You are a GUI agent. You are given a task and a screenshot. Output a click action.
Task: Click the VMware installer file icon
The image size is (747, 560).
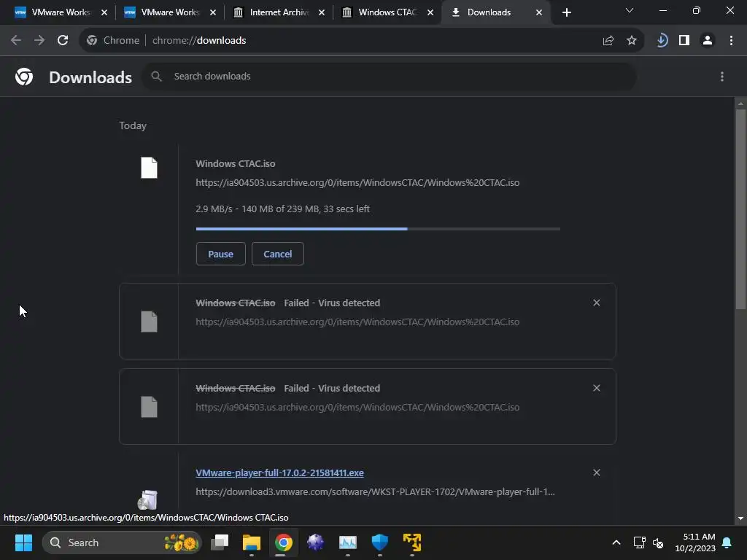pyautogui.click(x=147, y=499)
